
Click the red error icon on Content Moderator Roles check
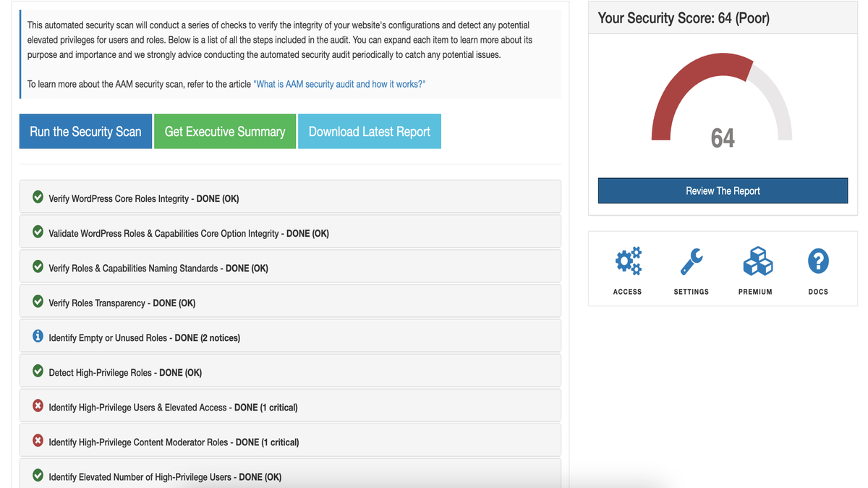[38, 439]
